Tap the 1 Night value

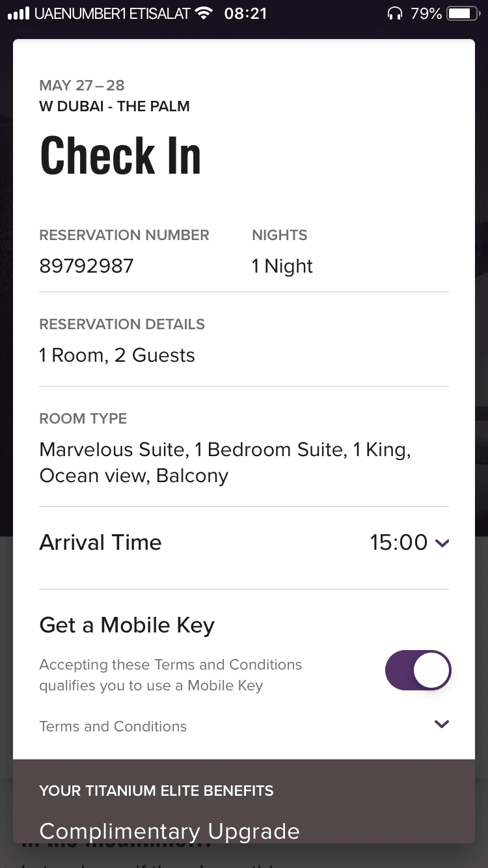pyautogui.click(x=282, y=266)
